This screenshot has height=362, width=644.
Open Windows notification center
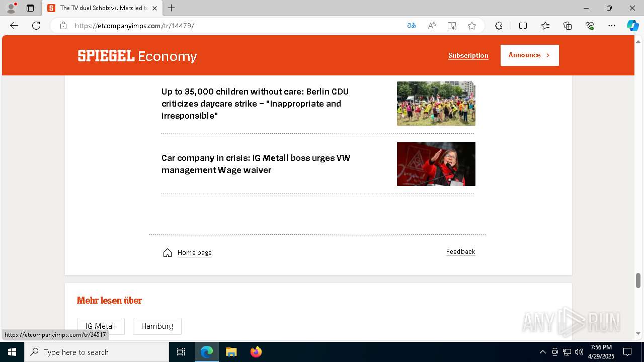tap(627, 352)
